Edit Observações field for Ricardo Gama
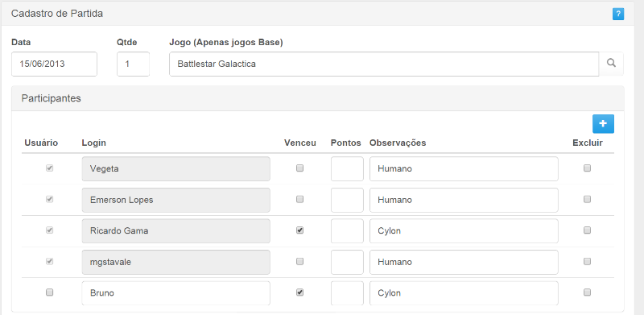 click(x=464, y=230)
